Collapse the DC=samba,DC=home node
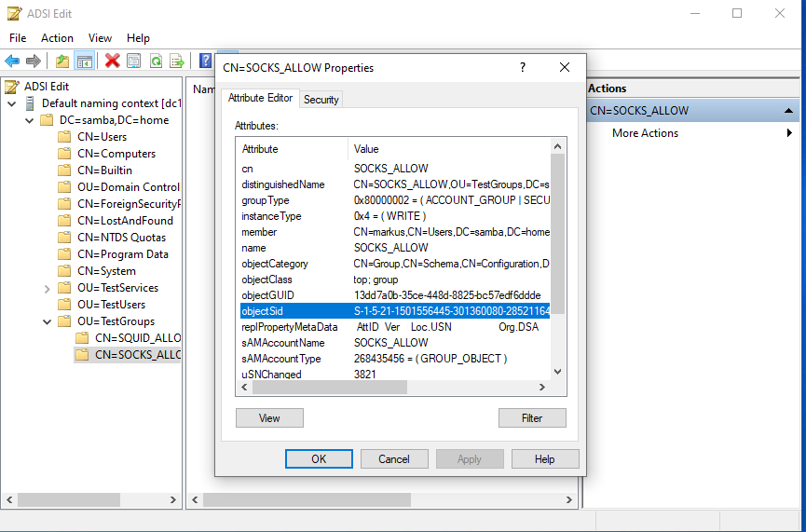 [29, 121]
